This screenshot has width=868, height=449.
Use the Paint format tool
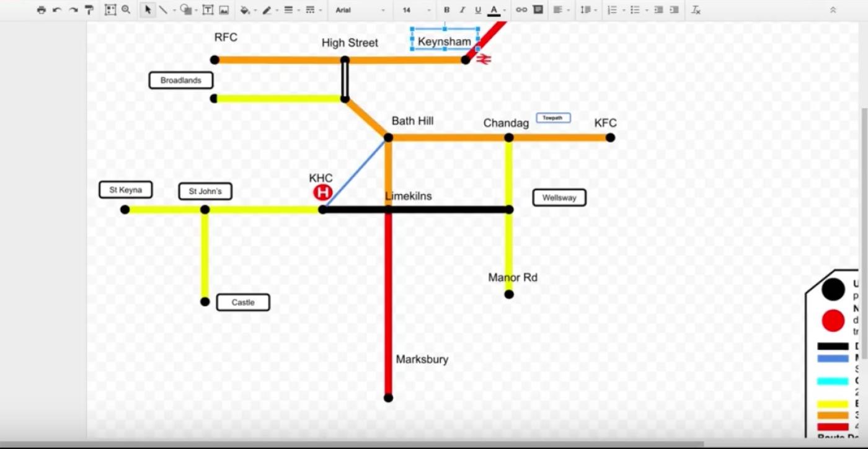89,10
